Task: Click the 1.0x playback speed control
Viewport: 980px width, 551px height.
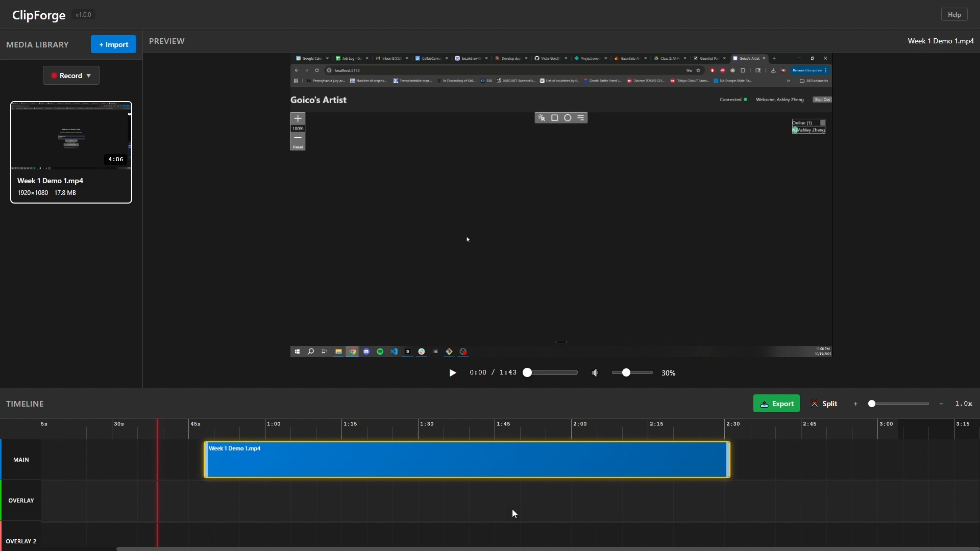Action: point(964,404)
